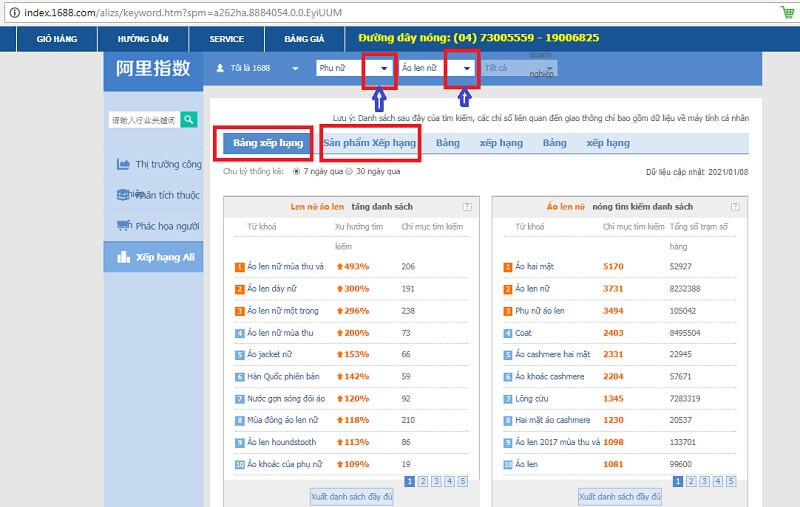Click the green search magnifier button
The width and height of the screenshot is (800, 507).
click(x=189, y=119)
